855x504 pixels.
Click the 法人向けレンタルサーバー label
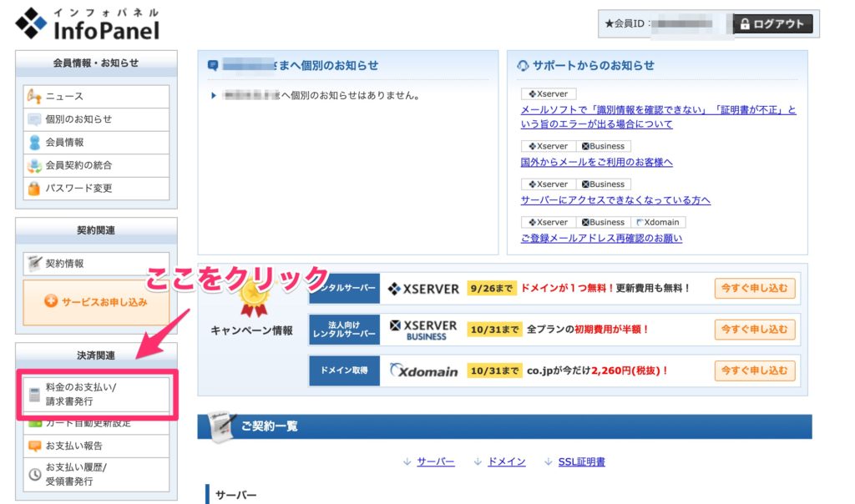coord(344,329)
